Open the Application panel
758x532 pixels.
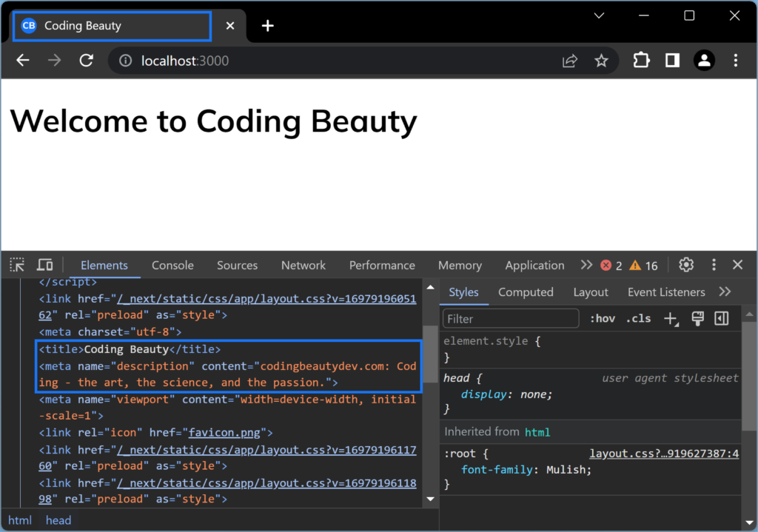[x=534, y=266]
